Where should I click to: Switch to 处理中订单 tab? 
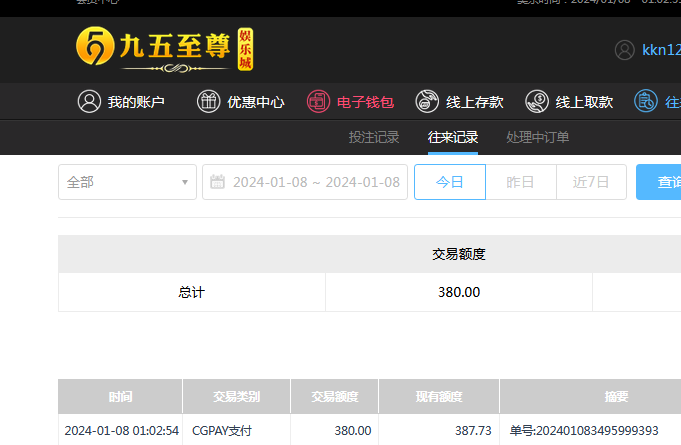click(x=538, y=137)
